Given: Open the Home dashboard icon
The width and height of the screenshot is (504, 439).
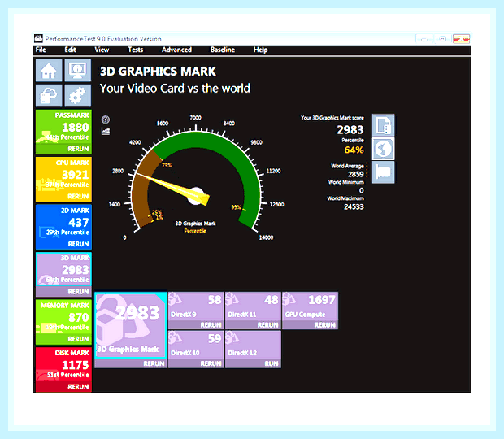Looking at the screenshot, I should (49, 71).
